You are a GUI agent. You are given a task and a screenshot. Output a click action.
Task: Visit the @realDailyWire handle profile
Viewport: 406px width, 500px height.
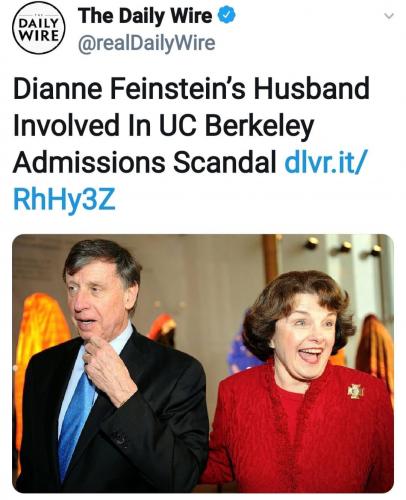tap(147, 44)
